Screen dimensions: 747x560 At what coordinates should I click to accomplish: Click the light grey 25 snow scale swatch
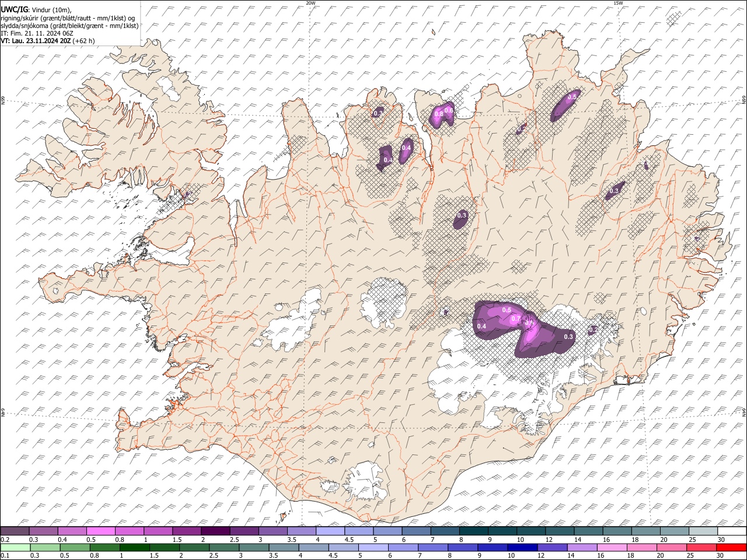tap(702, 531)
